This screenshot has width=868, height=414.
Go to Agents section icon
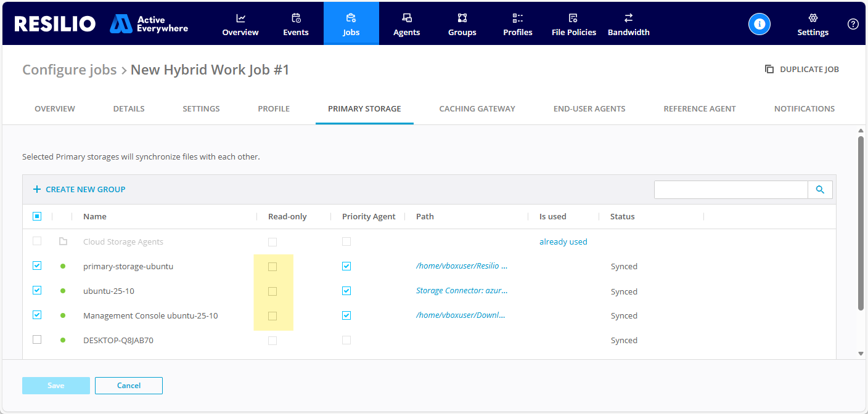pos(407,18)
